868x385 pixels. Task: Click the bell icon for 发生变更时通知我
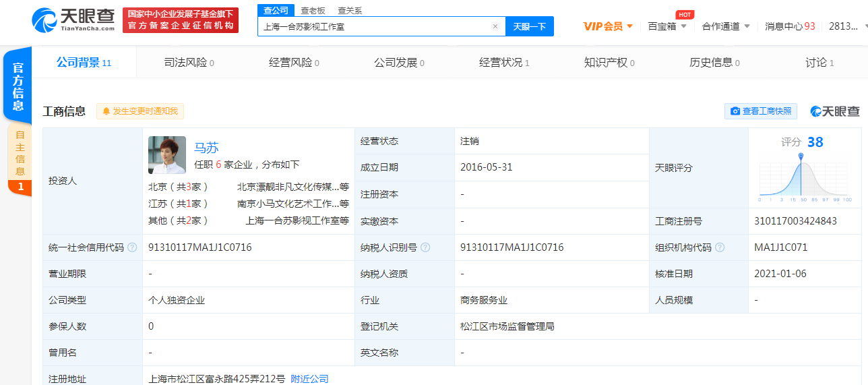click(106, 111)
